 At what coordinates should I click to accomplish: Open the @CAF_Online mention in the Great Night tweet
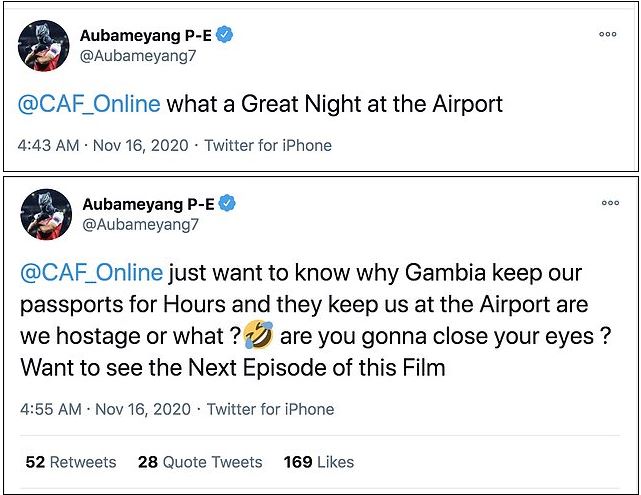pyautogui.click(x=91, y=104)
